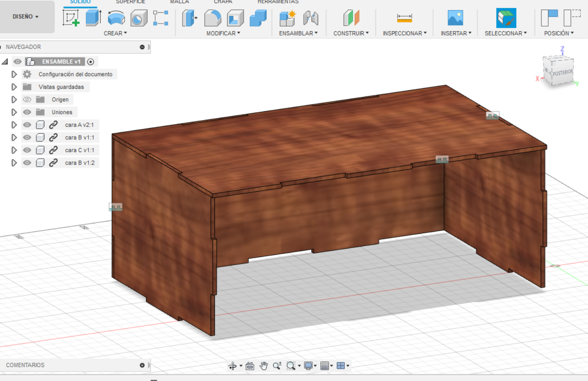Expand the cara C v1:1 node
588x381 pixels.
[x=14, y=150]
